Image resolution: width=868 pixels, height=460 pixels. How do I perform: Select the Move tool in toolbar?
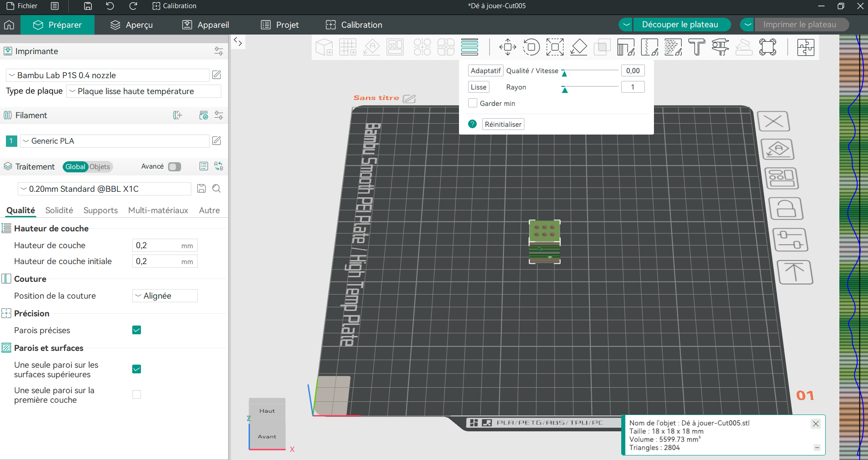508,47
